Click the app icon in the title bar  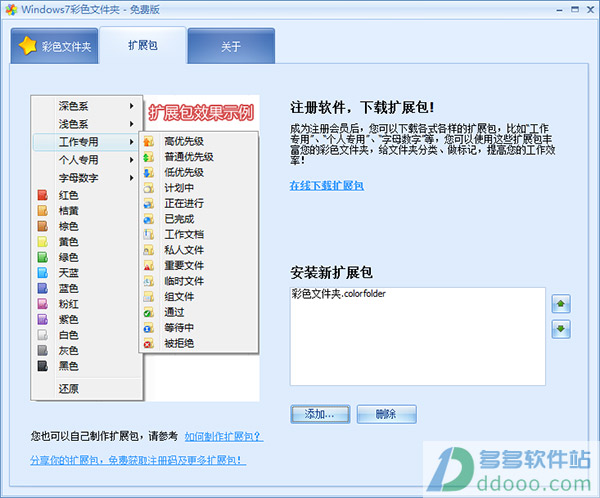coord(11,9)
